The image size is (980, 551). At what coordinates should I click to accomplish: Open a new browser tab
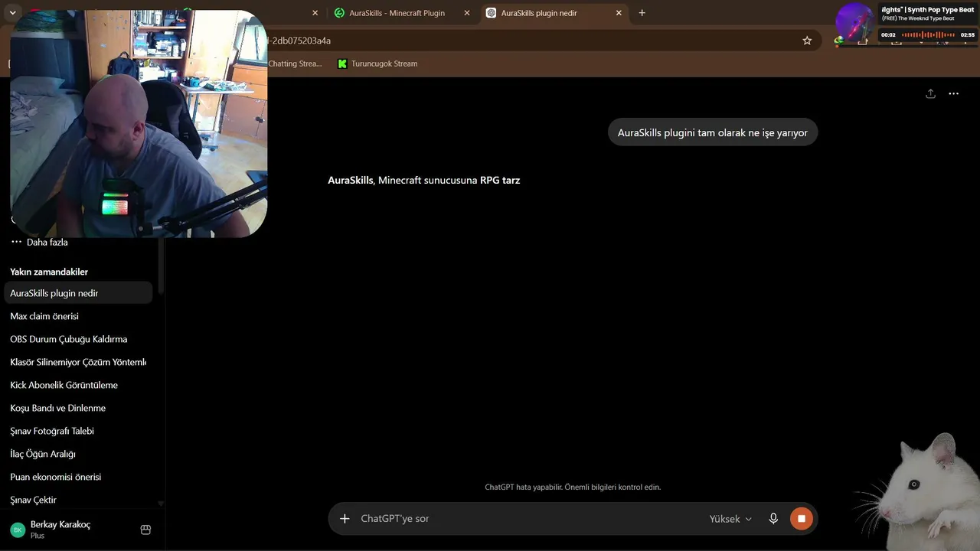642,13
